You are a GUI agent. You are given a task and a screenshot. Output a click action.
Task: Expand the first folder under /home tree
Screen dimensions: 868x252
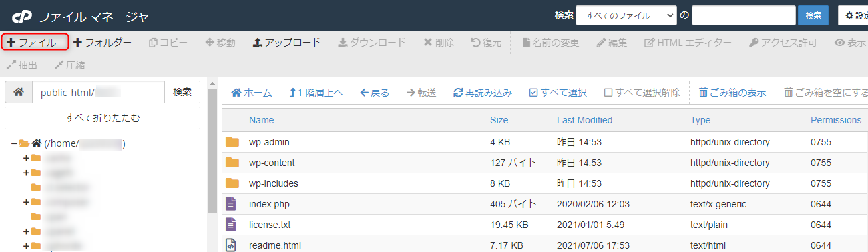pos(26,159)
